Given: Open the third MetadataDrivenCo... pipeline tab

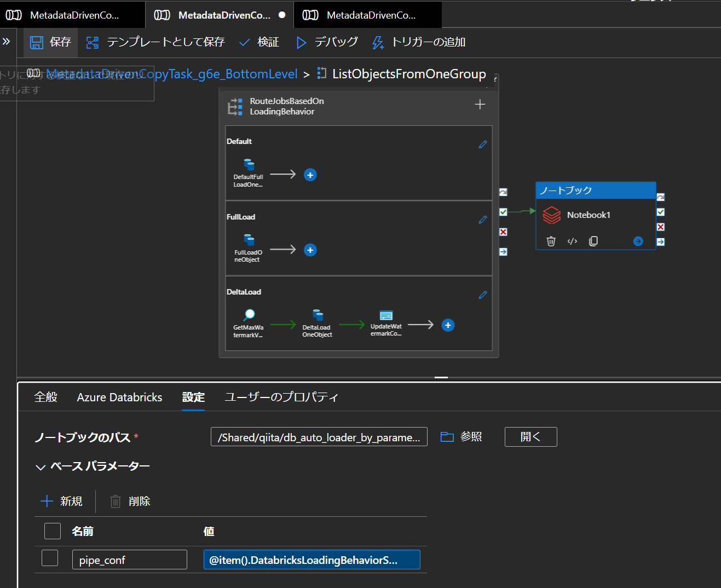Looking at the screenshot, I should click(368, 15).
